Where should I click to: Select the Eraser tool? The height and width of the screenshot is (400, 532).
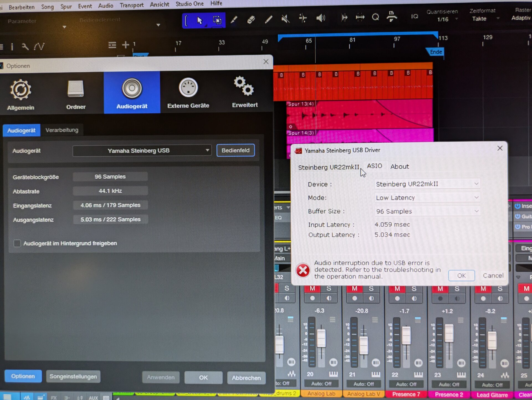251,19
